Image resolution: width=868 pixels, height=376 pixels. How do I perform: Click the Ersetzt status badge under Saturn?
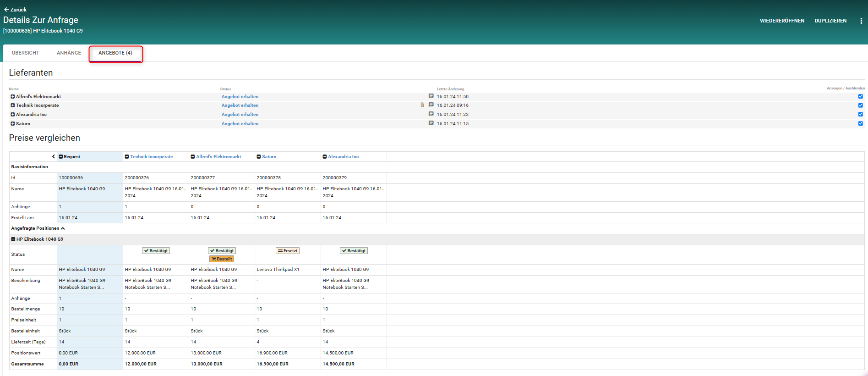[288, 251]
